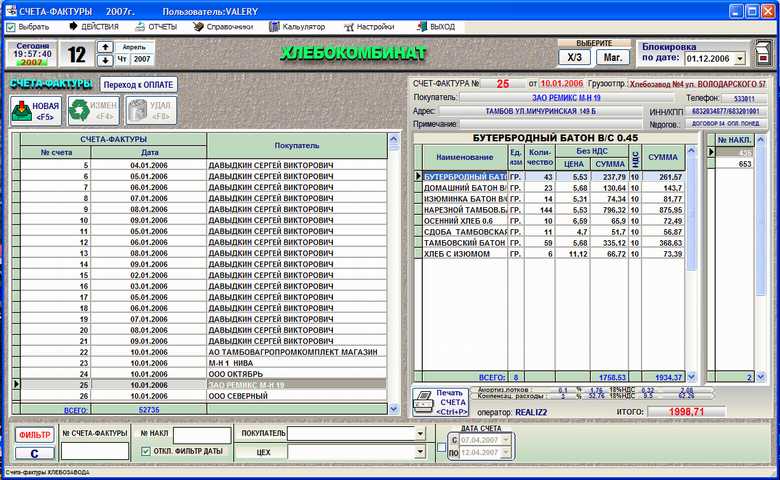The width and height of the screenshot is (780, 480).
Task: Increase date with the up arrow stepper
Action: click(x=105, y=47)
